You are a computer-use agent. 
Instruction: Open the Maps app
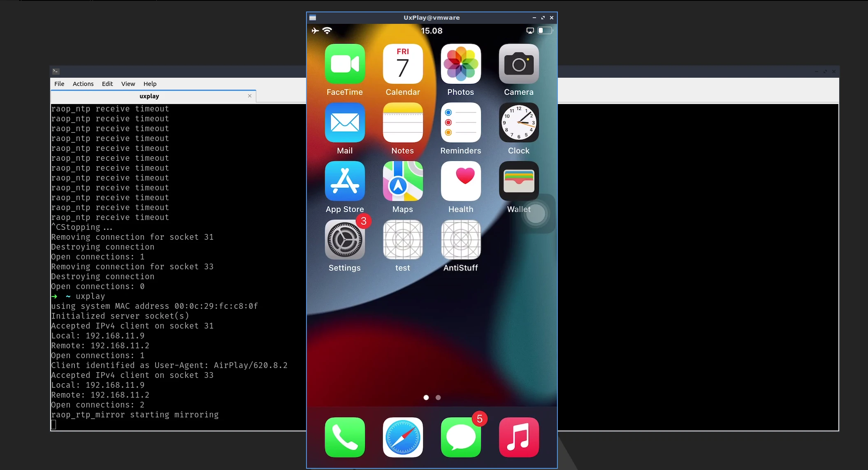pos(403,181)
